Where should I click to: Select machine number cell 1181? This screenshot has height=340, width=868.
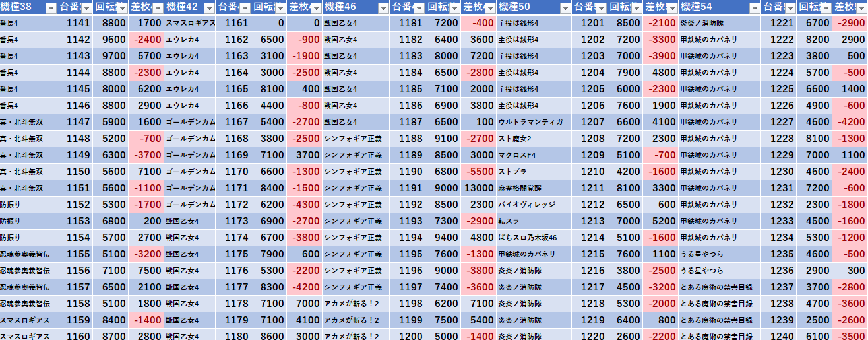click(408, 23)
